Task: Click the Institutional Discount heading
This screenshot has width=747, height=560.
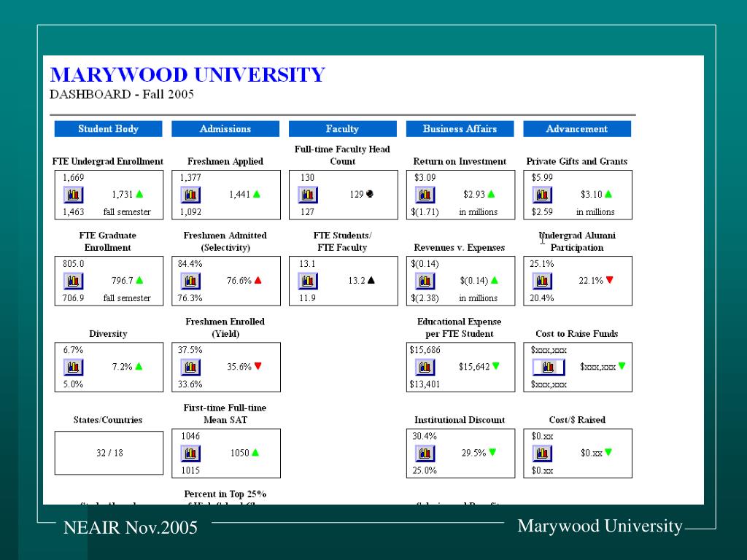Action: [460, 420]
